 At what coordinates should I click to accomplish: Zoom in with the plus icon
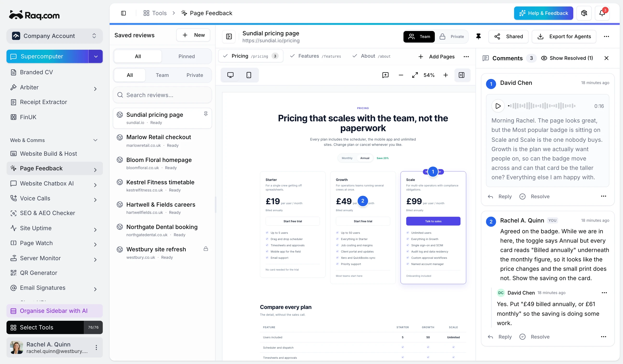tap(445, 75)
